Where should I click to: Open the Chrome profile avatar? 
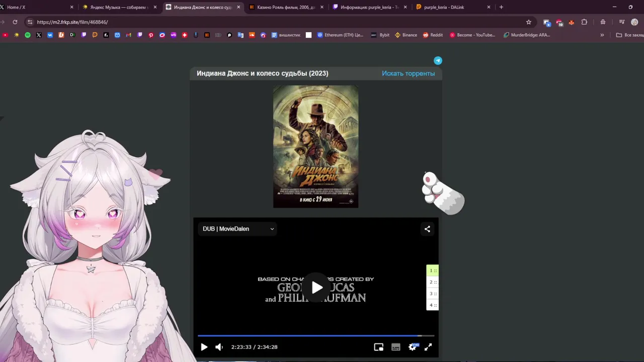pos(634,22)
